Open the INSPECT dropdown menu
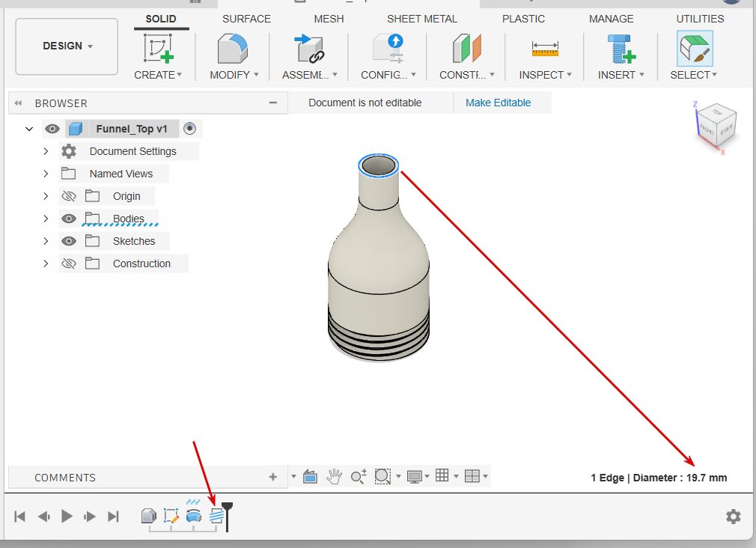 pos(546,76)
